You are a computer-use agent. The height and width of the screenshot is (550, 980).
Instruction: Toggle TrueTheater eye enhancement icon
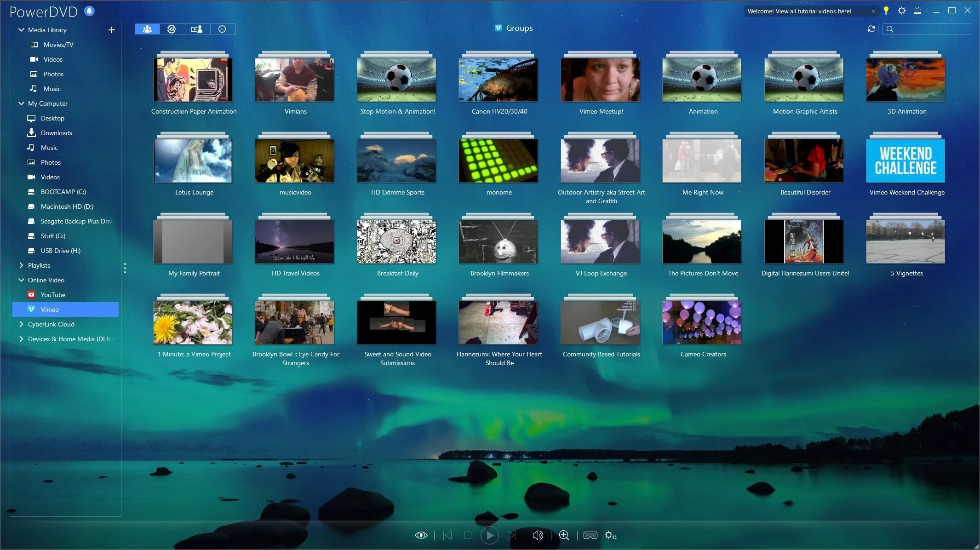421,535
